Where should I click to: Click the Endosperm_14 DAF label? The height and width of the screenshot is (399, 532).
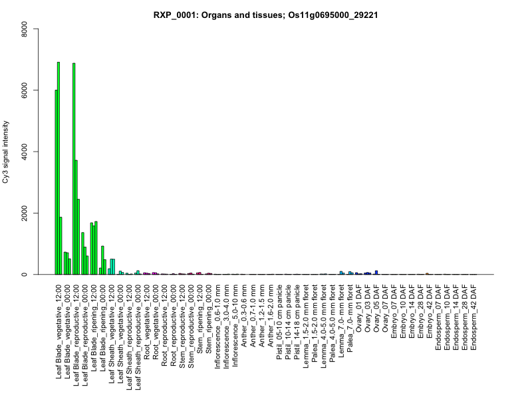(456, 318)
